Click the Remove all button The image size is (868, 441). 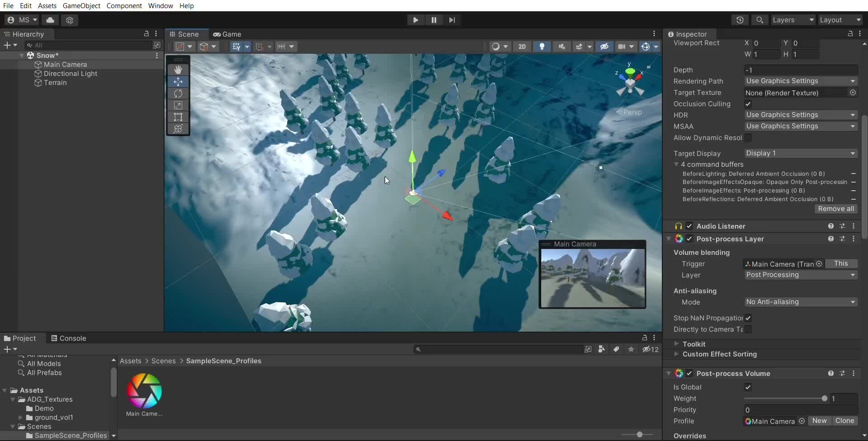pyautogui.click(x=835, y=209)
